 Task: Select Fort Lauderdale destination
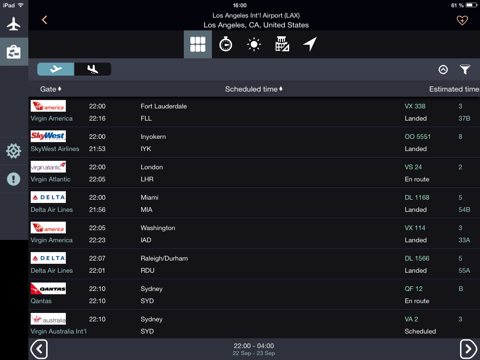coord(163,106)
